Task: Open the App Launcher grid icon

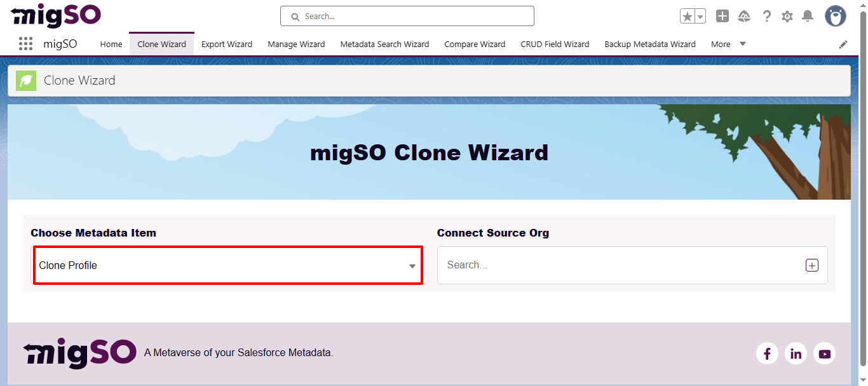Action: [25, 44]
